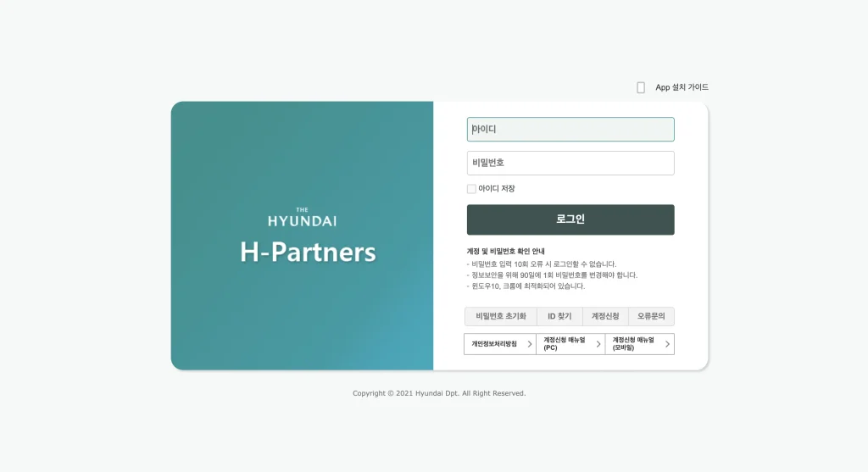Click the copyright 2021 Hyundai Dpt. text
This screenshot has height=472, width=868.
(439, 393)
